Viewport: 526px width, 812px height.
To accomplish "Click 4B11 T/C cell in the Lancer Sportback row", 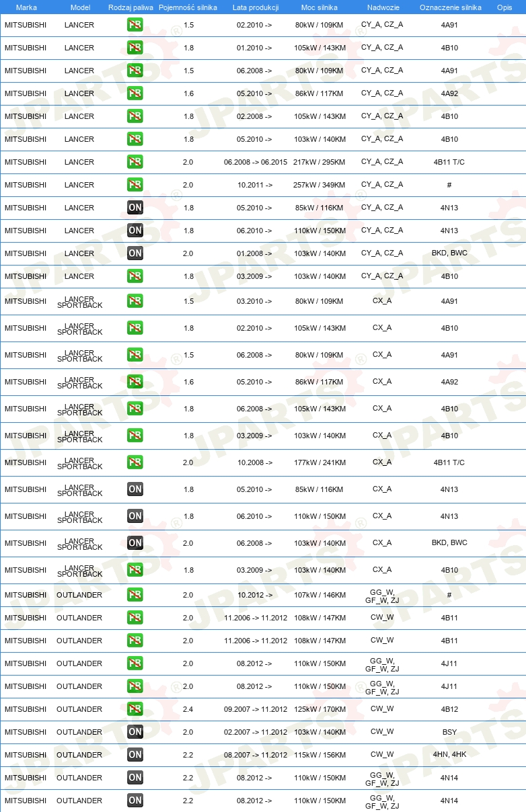I will 449,462.
